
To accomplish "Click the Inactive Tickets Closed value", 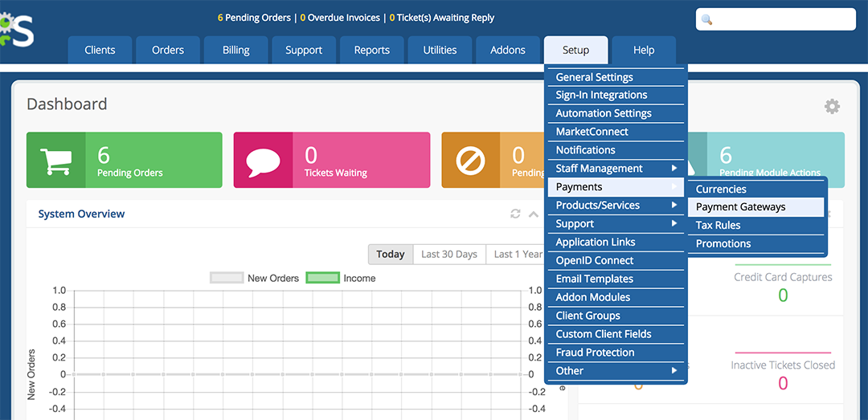I will (783, 383).
